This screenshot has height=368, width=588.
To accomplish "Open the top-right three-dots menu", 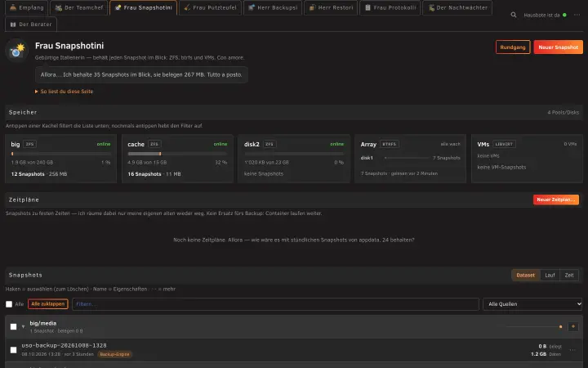I will [577, 15].
